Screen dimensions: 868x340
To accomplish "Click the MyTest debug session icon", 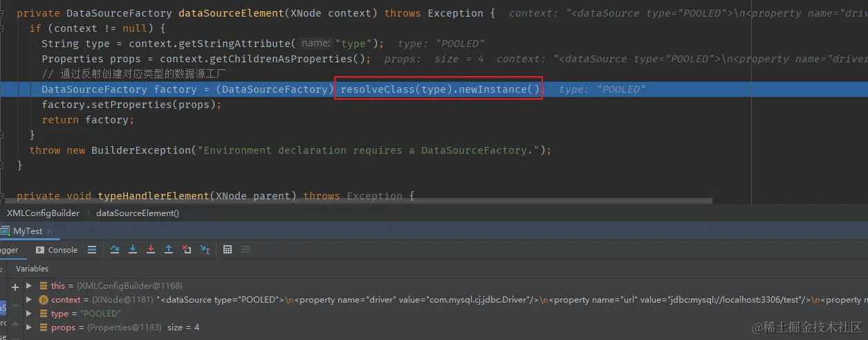I will (5, 231).
